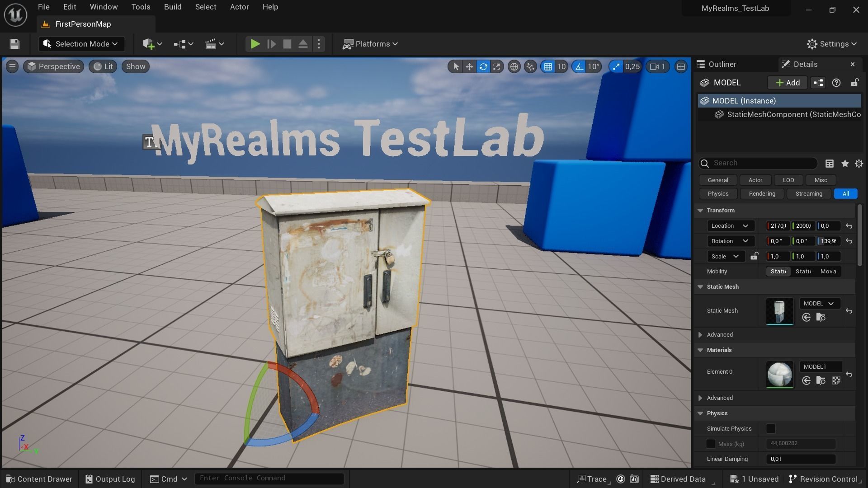Screen dimensions: 868x488
Task: Save the current level with the floppy icon
Action: click(x=14, y=44)
